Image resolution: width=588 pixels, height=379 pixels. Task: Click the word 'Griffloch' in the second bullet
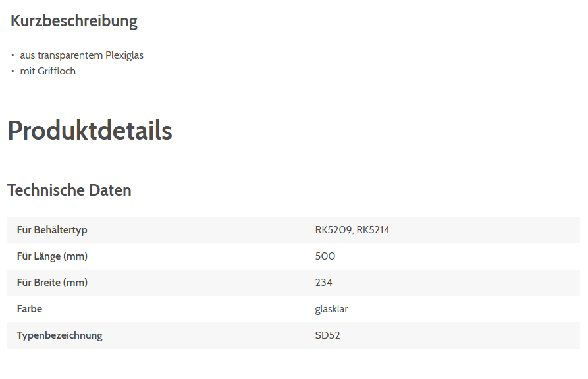(57, 71)
